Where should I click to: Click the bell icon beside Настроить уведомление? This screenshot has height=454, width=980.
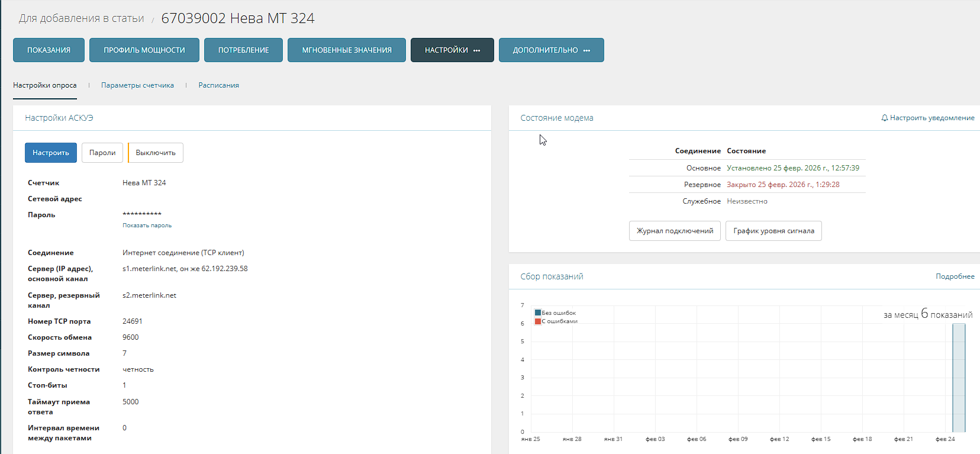tap(884, 118)
